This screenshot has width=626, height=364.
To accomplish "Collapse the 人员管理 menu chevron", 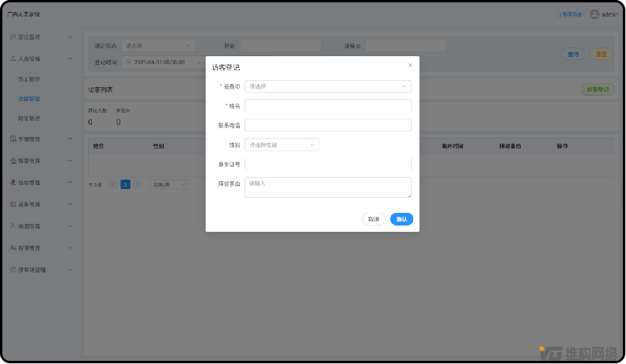I will coord(70,59).
